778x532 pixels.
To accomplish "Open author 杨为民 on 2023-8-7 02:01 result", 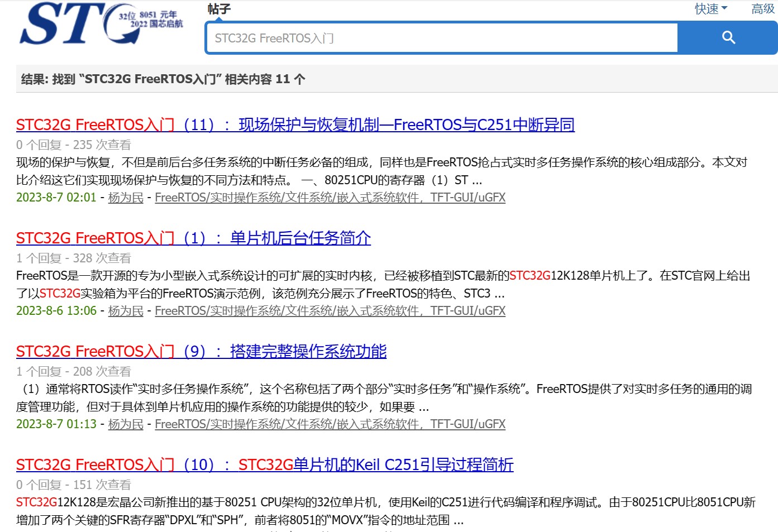I will [126, 198].
